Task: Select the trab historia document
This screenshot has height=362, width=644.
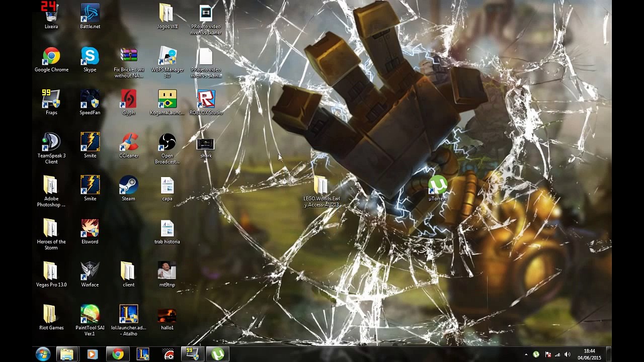Action: pyautogui.click(x=167, y=231)
